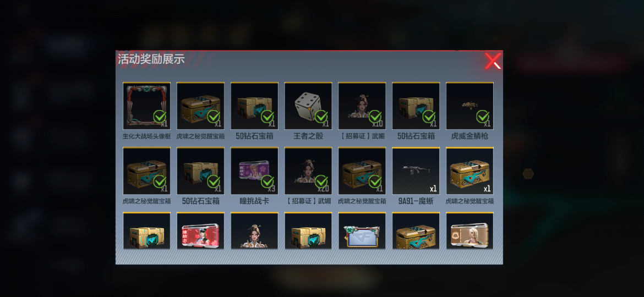Click the green checkmark on 生化大战场头像框
The width and height of the screenshot is (644, 297).
click(x=160, y=117)
